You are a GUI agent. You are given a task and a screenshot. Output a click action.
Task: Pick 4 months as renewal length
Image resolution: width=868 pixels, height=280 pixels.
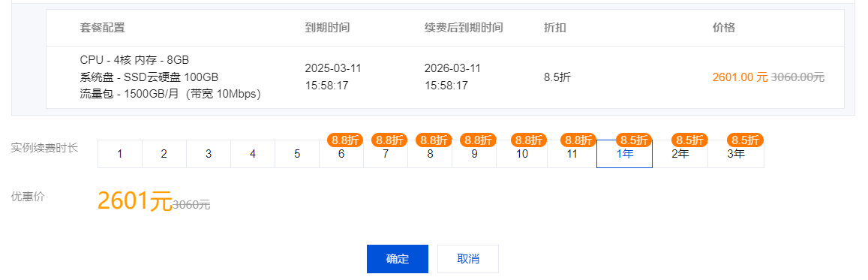253,154
